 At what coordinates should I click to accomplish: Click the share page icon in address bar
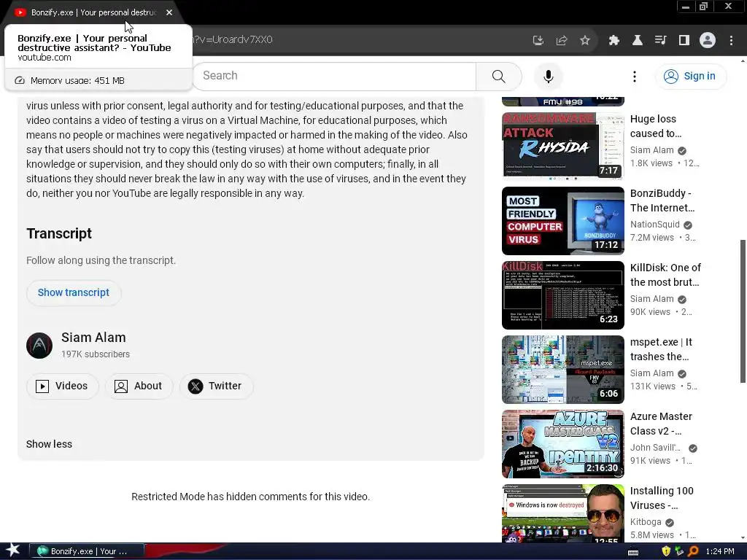[562, 40]
